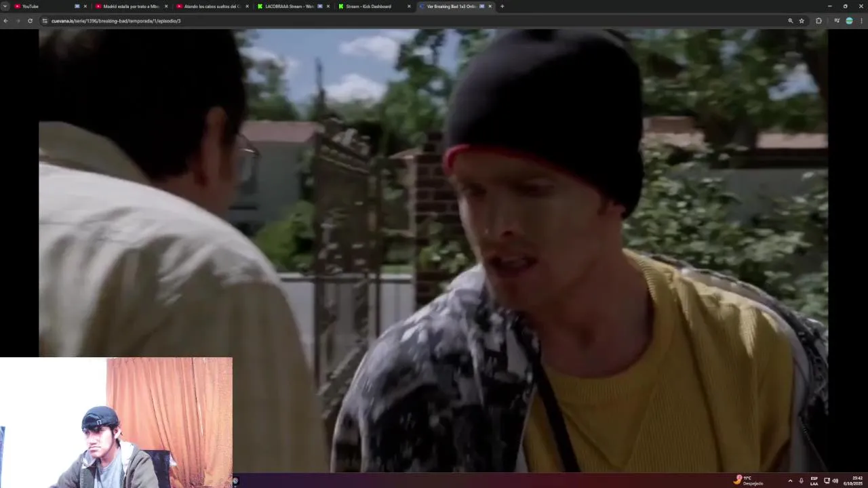Open the media control icon in toolbar
The image size is (868, 488).
[837, 21]
